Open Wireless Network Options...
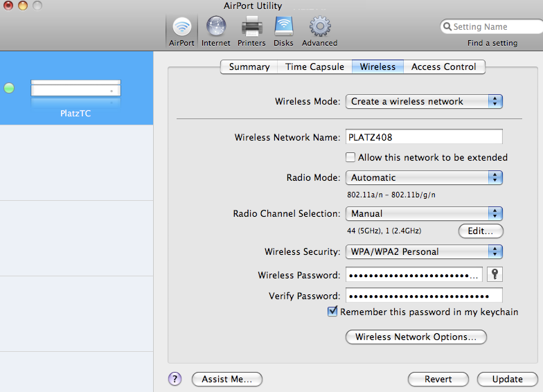 (416, 337)
